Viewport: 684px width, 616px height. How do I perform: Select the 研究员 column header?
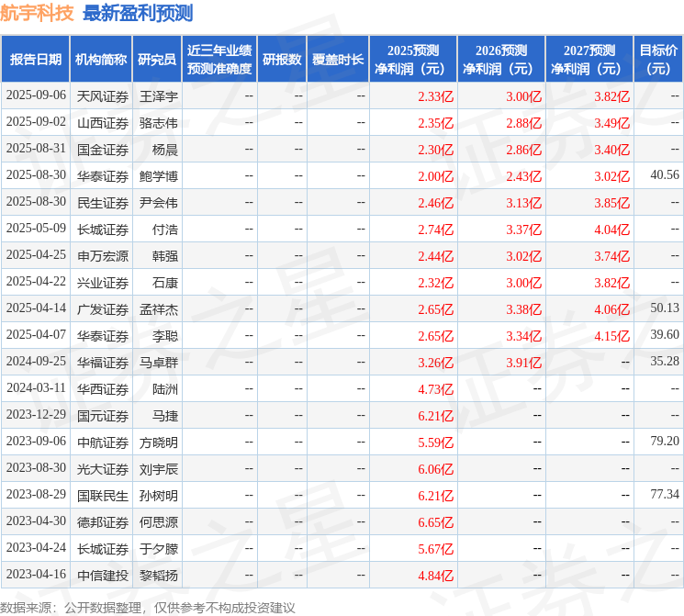(x=157, y=60)
